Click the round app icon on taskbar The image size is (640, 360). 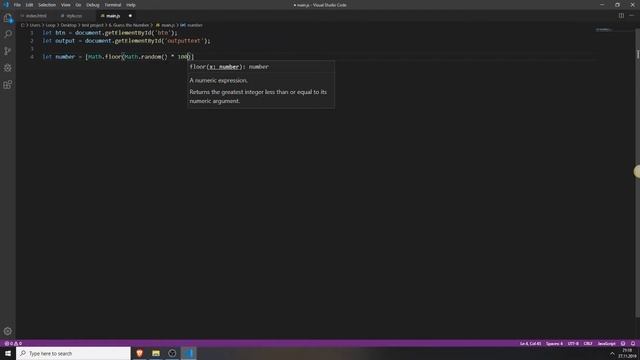pyautogui.click(x=172, y=353)
